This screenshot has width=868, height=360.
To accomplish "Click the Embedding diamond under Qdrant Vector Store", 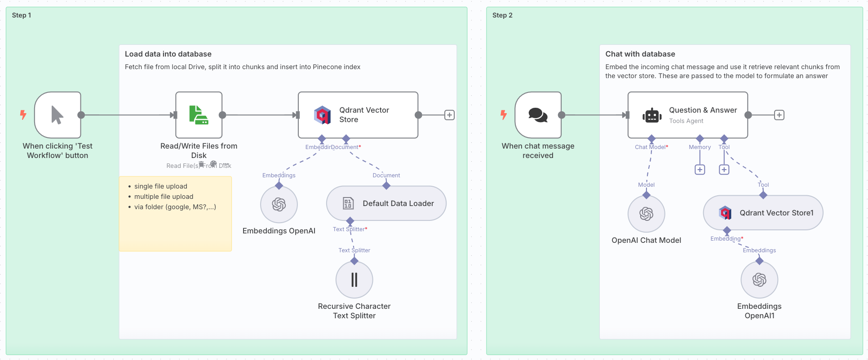I will [x=322, y=138].
